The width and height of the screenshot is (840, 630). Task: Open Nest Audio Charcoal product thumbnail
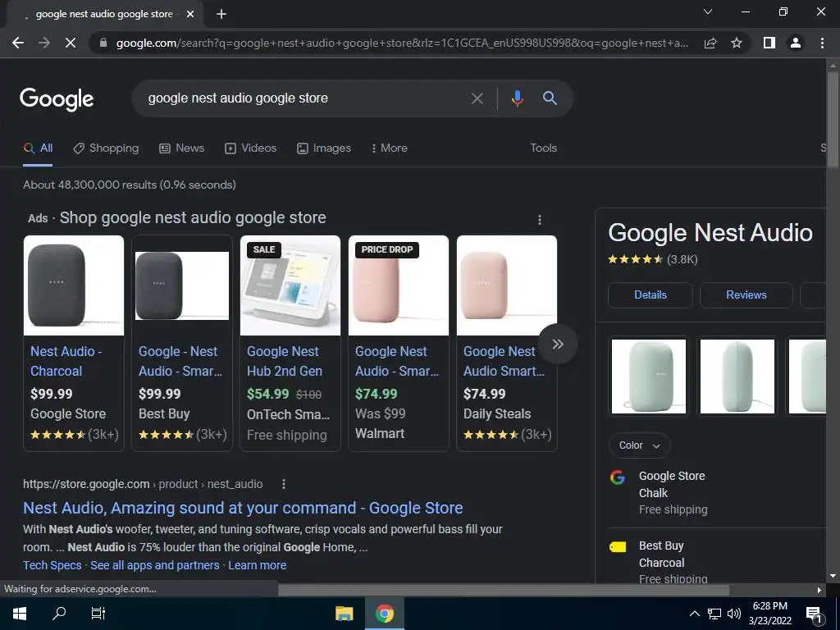pyautogui.click(x=74, y=285)
